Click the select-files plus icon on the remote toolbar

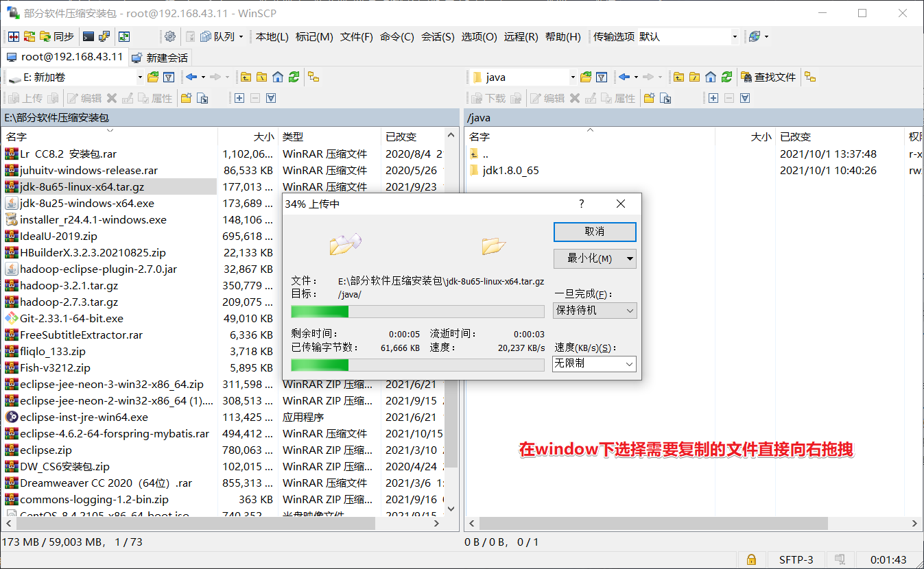[x=713, y=97]
